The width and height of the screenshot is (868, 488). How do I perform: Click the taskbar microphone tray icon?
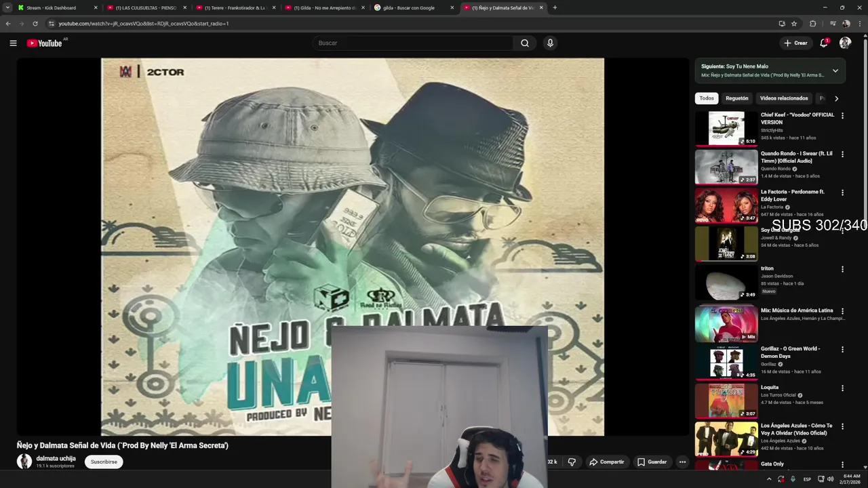click(793, 479)
